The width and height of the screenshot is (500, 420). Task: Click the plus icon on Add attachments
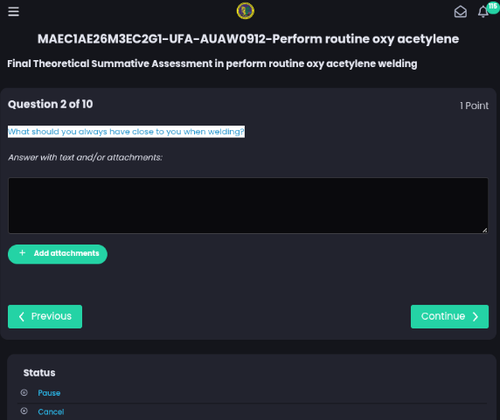point(22,253)
